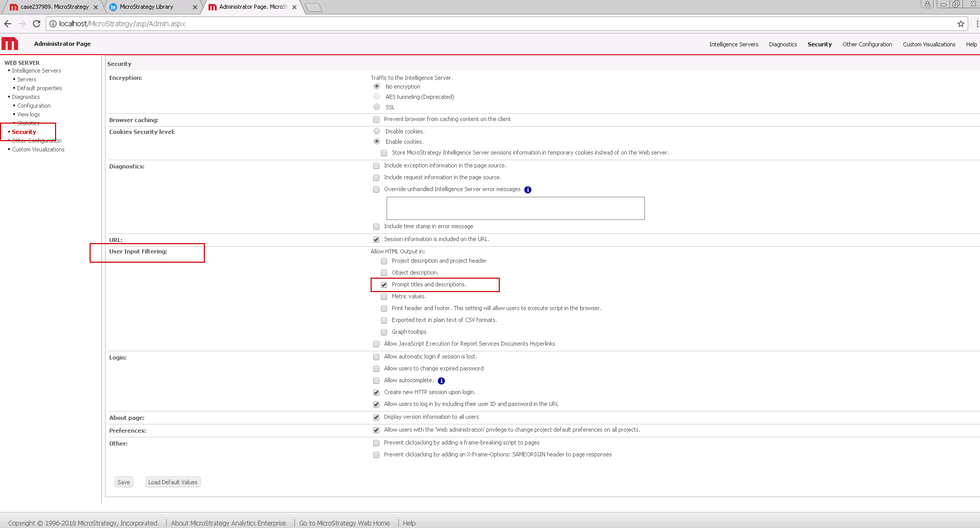
Task: Click Go to MicroStrategy Web Home link
Action: [x=344, y=523]
